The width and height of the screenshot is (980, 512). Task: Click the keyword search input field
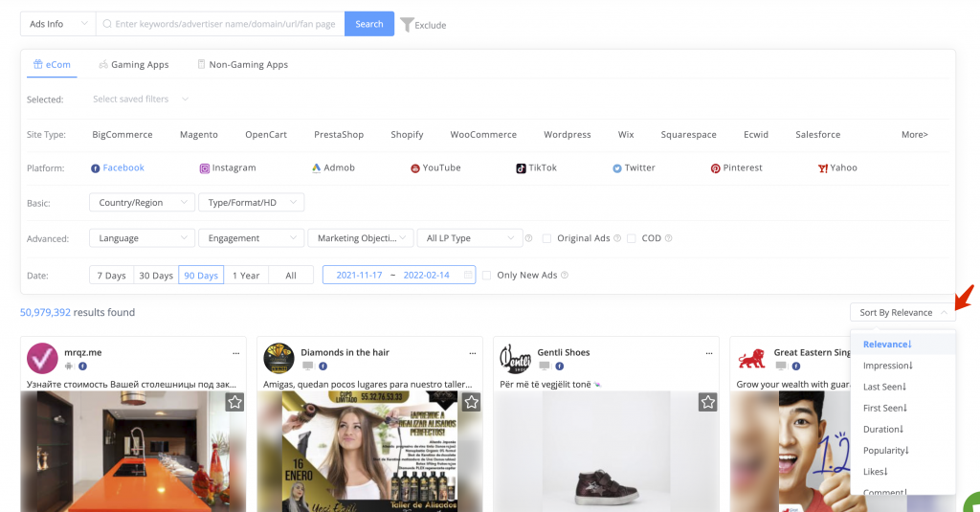pyautogui.click(x=220, y=24)
